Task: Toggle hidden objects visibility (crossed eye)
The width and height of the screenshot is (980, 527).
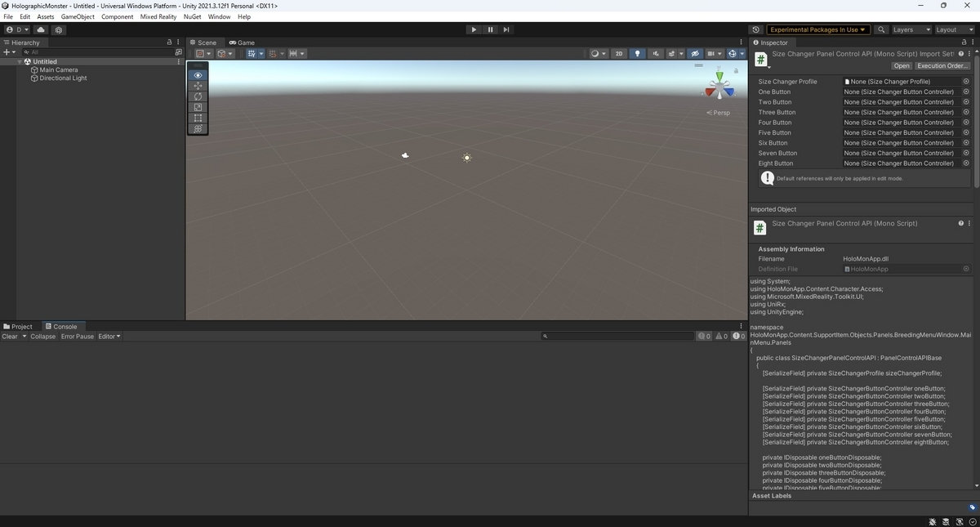Action: pos(695,54)
